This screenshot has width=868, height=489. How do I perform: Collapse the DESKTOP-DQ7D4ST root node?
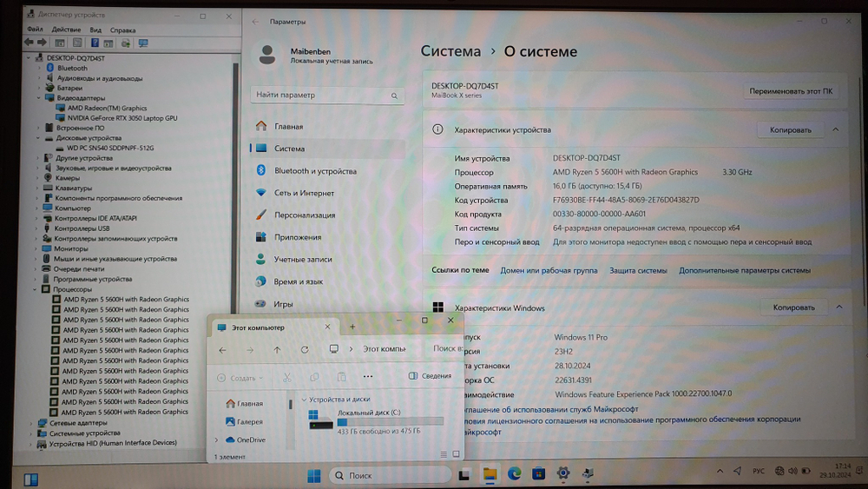point(29,57)
